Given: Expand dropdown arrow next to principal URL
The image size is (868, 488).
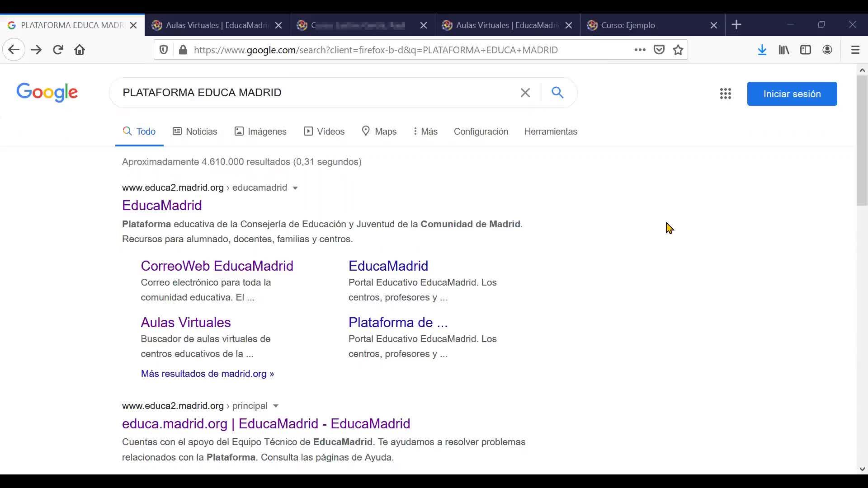Looking at the screenshot, I should tap(276, 406).
